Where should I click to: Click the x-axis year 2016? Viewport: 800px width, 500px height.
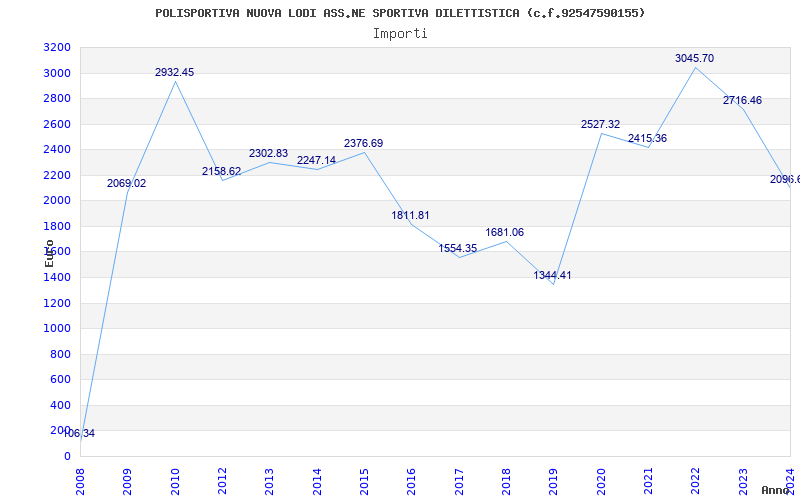tap(411, 481)
